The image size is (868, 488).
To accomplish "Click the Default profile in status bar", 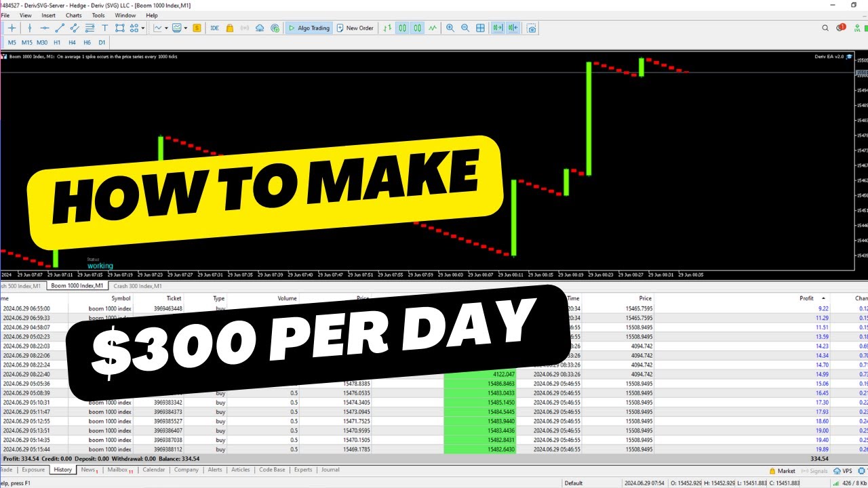I will 573,483.
